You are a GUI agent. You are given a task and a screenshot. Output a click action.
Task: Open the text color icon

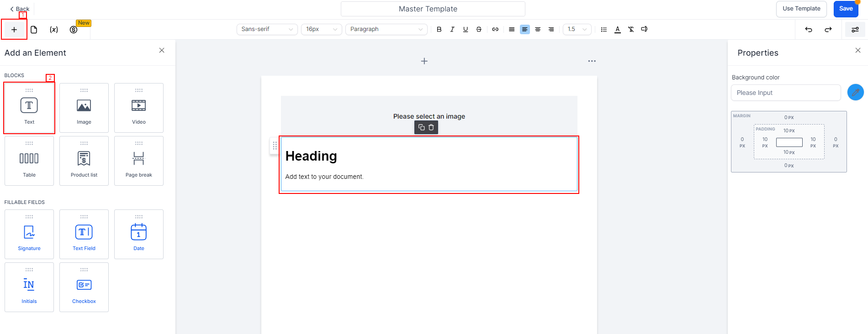pos(618,29)
